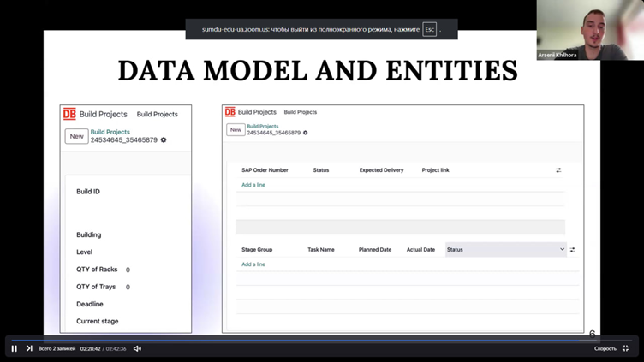Sort by Actual Date column
The image size is (644, 362).
(420, 250)
